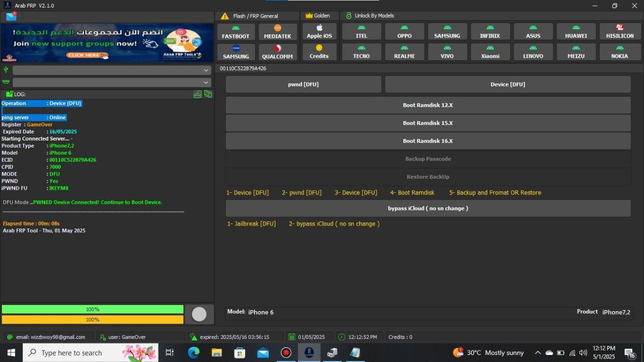Viewport: 644px width, 362px height.
Task: Select the VIVO brand
Action: [447, 52]
